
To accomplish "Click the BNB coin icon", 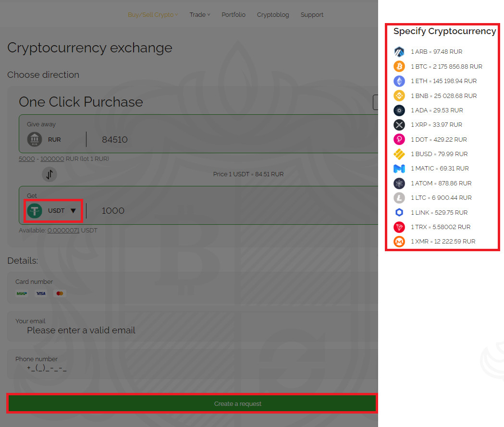I will (x=399, y=96).
